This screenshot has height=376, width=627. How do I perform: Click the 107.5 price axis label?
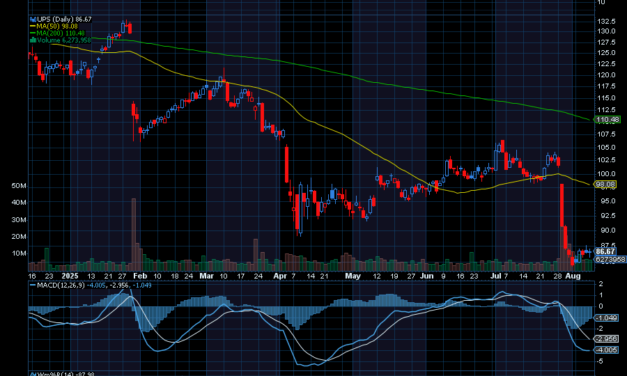pos(606,134)
